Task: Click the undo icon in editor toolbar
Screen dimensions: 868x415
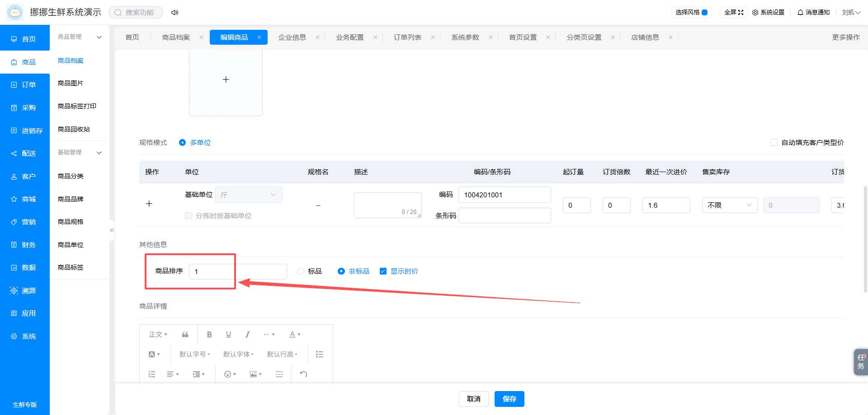Action: [303, 374]
